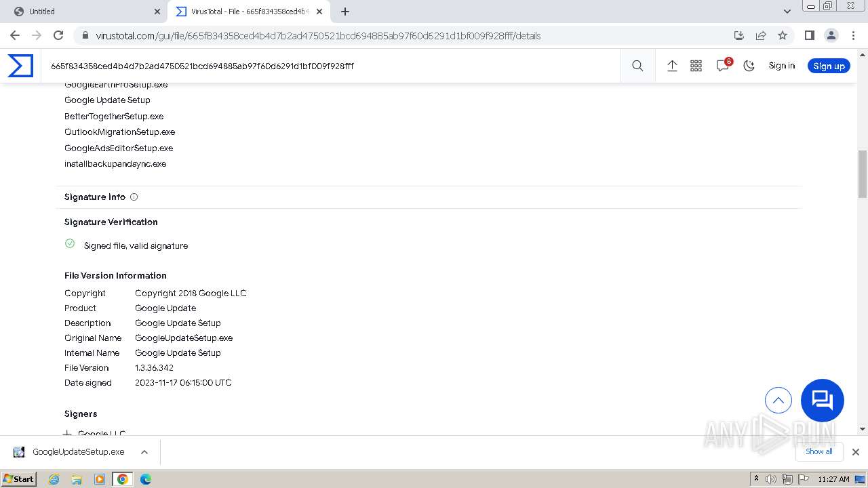Click the file name BetterTogetherSetup.exe
Viewport: 868px width, 488px height.
tap(114, 116)
